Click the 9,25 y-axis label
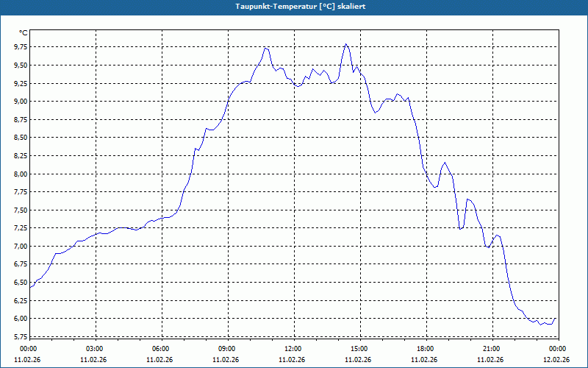Image resolution: width=588 pixels, height=368 pixels. tap(21, 83)
